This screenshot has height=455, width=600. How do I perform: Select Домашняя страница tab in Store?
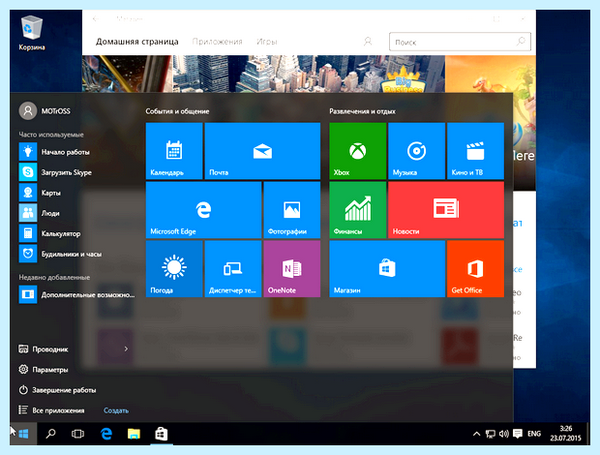coord(137,41)
